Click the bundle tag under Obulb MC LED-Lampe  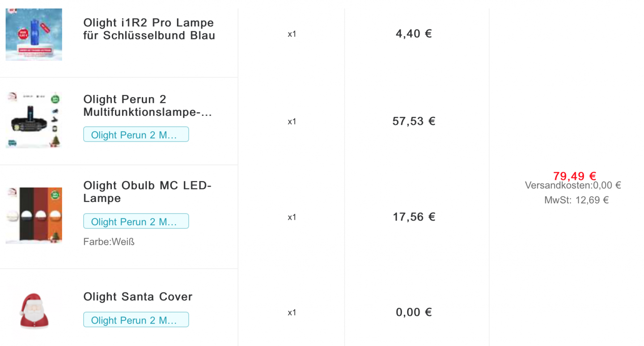tap(136, 222)
